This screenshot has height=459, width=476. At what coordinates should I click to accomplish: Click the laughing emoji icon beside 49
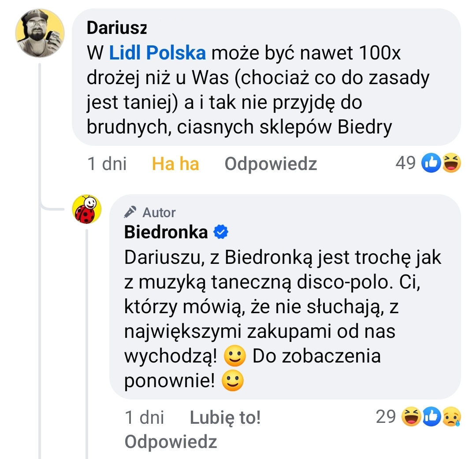pyautogui.click(x=451, y=163)
